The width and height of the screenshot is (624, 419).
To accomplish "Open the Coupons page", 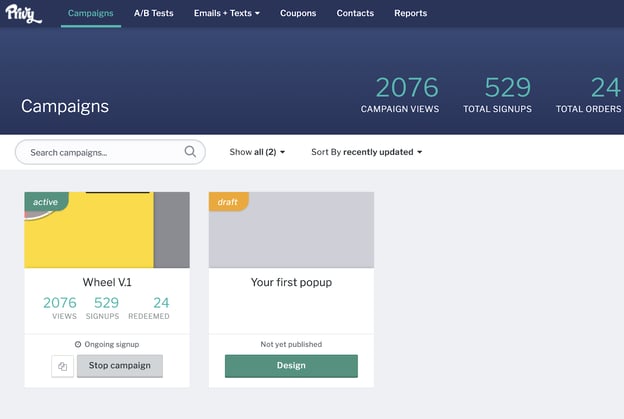I will click(x=298, y=13).
